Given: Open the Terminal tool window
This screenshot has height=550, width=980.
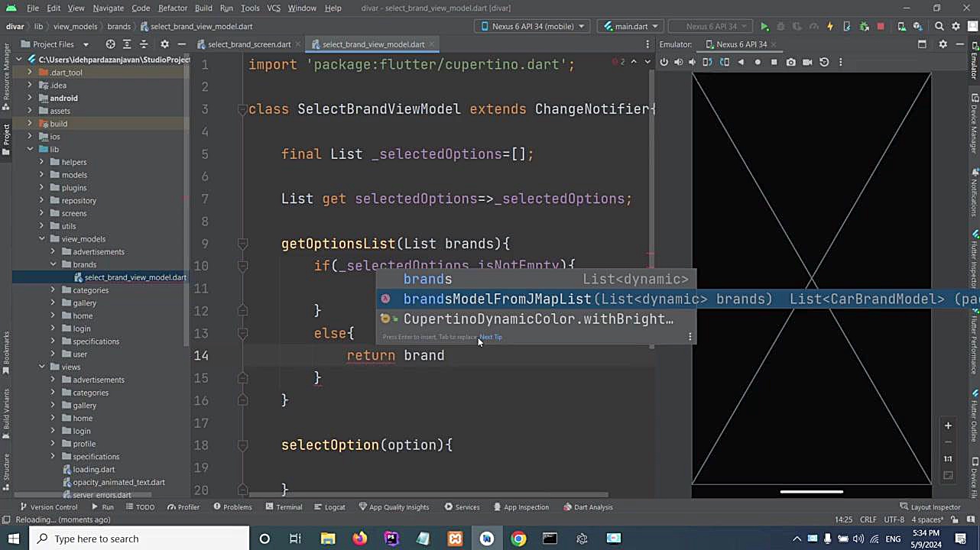Looking at the screenshot, I should (x=283, y=507).
